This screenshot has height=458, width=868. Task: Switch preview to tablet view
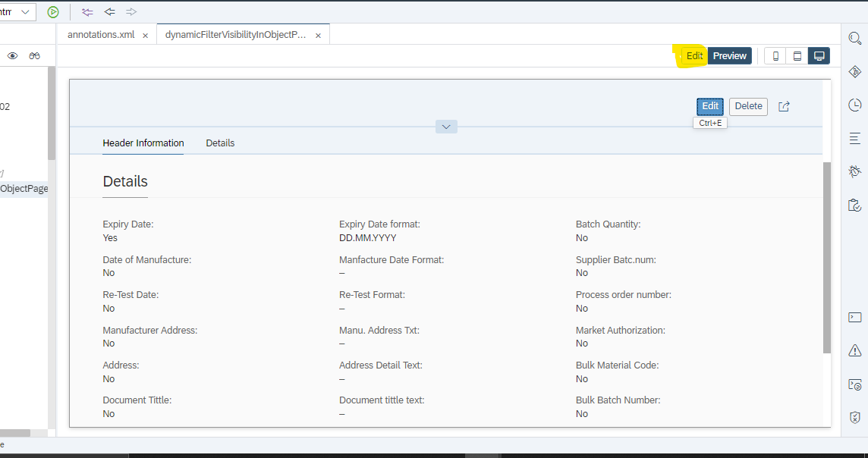click(797, 55)
